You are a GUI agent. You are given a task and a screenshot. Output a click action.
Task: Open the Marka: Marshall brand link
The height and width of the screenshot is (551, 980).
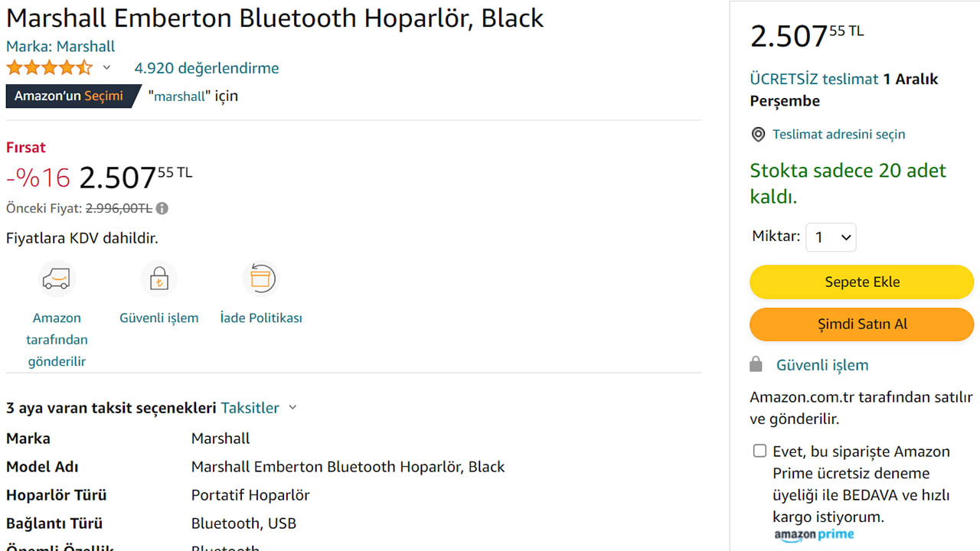60,47
